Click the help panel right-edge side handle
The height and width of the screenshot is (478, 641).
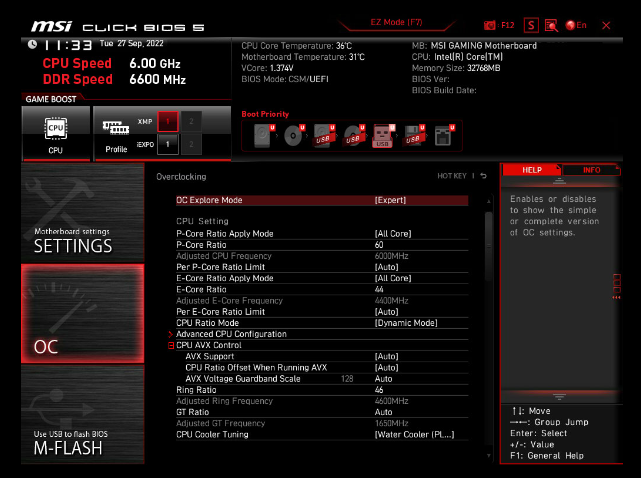pyautogui.click(x=616, y=286)
